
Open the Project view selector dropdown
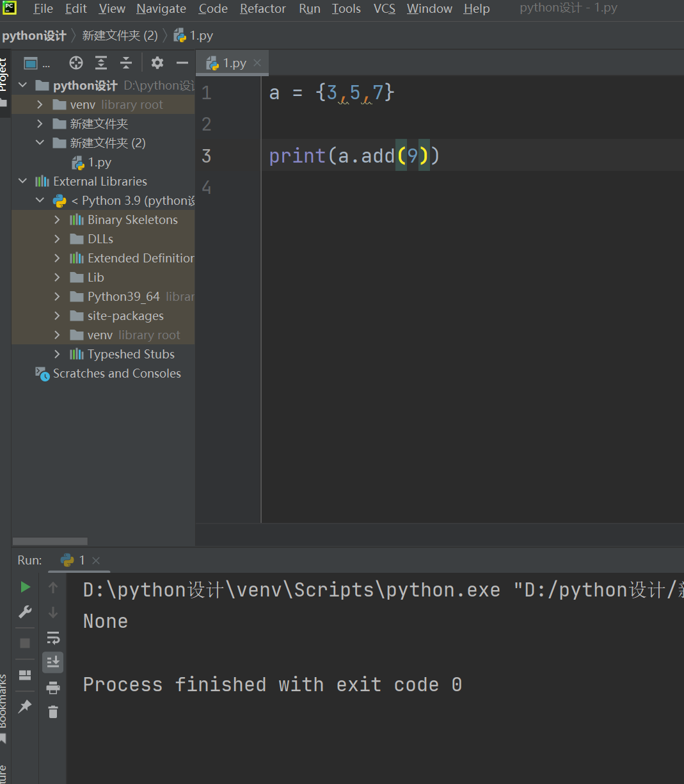pos(36,63)
